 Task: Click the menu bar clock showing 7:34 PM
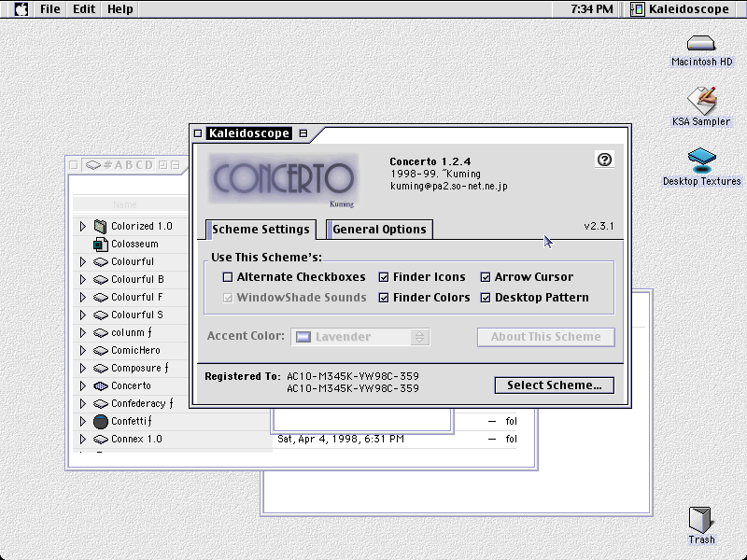592,9
